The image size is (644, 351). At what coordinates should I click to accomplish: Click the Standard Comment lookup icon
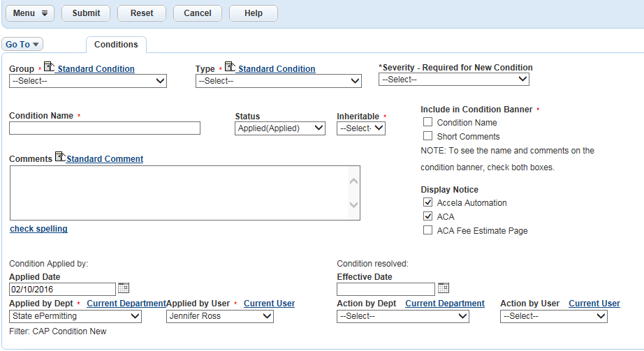[x=59, y=157]
